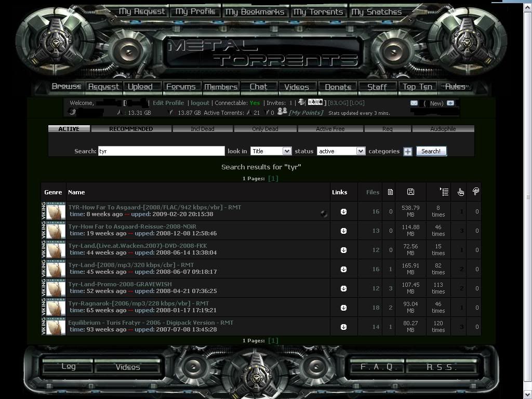Sort by seeders pointing-up hand icon
Image resolution: width=532 pixels, height=399 pixels.
pyautogui.click(x=461, y=192)
